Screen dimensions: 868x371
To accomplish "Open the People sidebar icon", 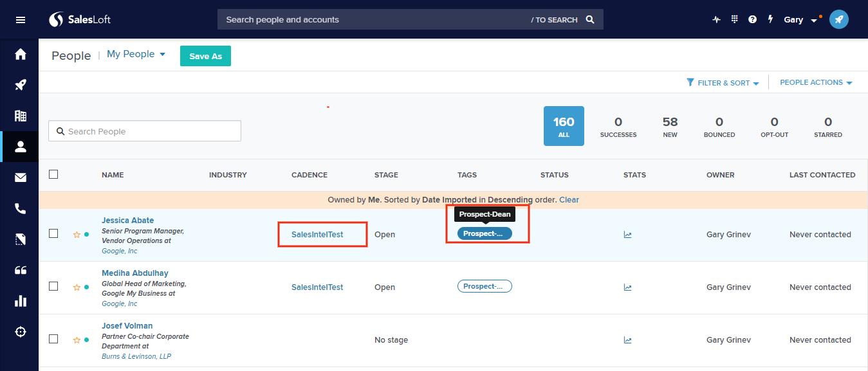I will tap(21, 147).
